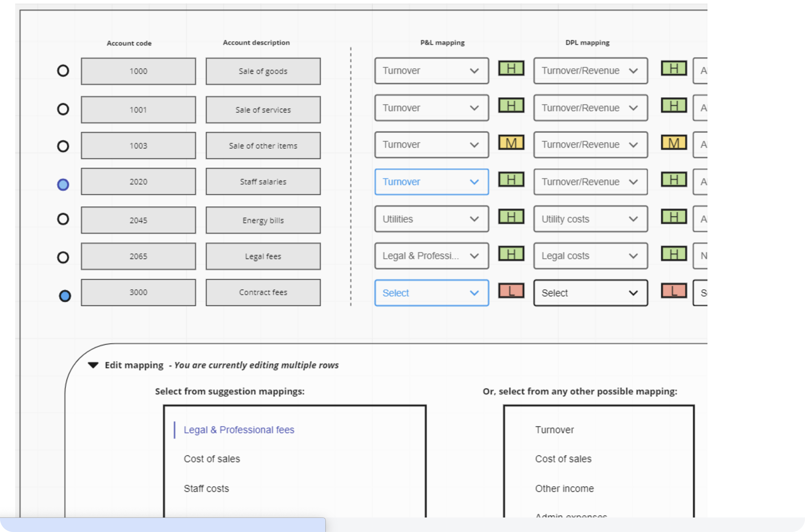The height and width of the screenshot is (532, 805).
Task: Click red L badge beside Contract fees P&L
Action: coord(511,291)
